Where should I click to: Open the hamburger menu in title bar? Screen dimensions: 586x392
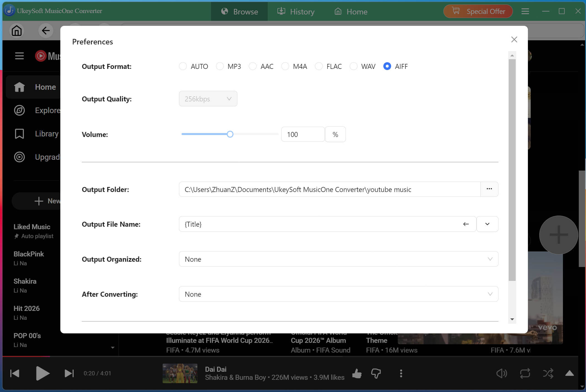525,11
